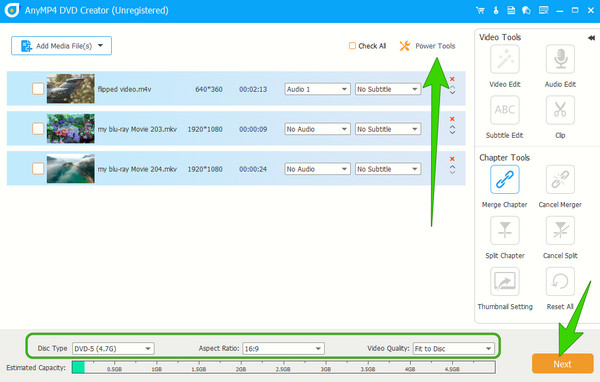Open the Video Edit tool

click(505, 59)
